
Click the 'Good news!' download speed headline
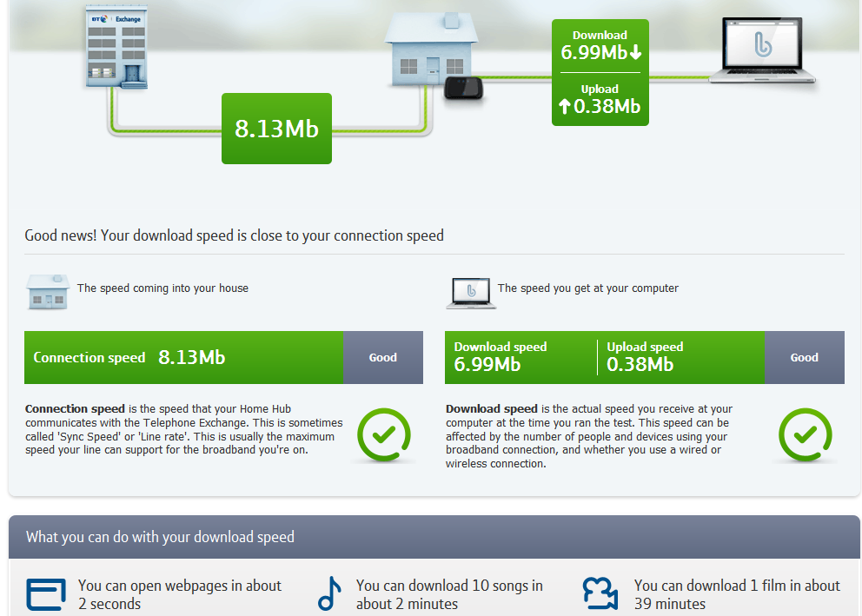pos(235,235)
